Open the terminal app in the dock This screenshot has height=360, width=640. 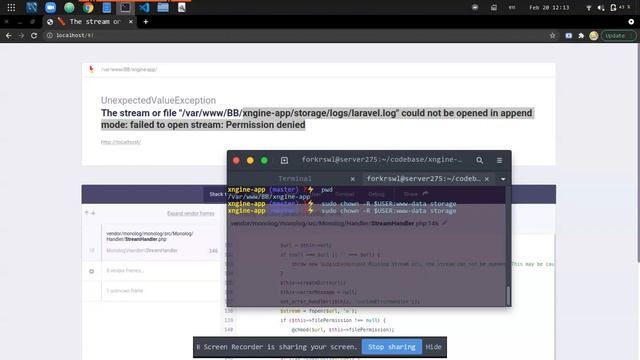coord(125,7)
